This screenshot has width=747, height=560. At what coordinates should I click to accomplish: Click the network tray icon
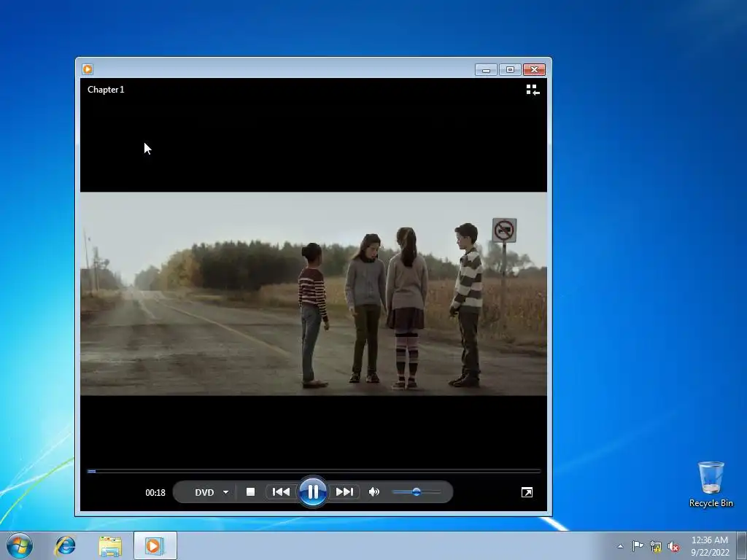click(x=656, y=547)
